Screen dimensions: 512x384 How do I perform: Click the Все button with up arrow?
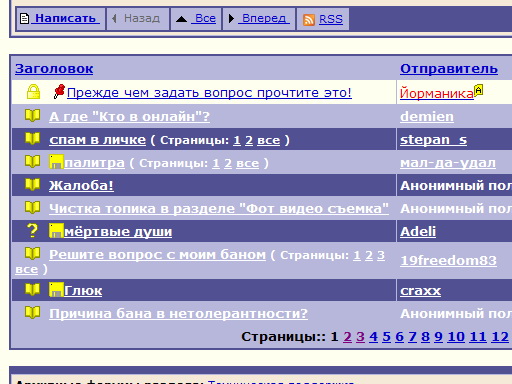pyautogui.click(x=196, y=19)
